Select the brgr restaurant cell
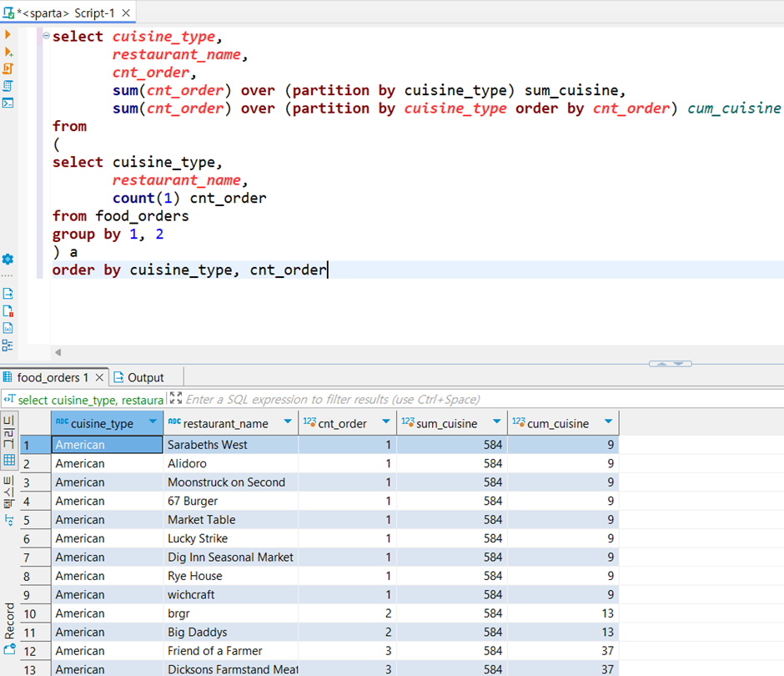The height and width of the screenshot is (676, 784). 230,613
